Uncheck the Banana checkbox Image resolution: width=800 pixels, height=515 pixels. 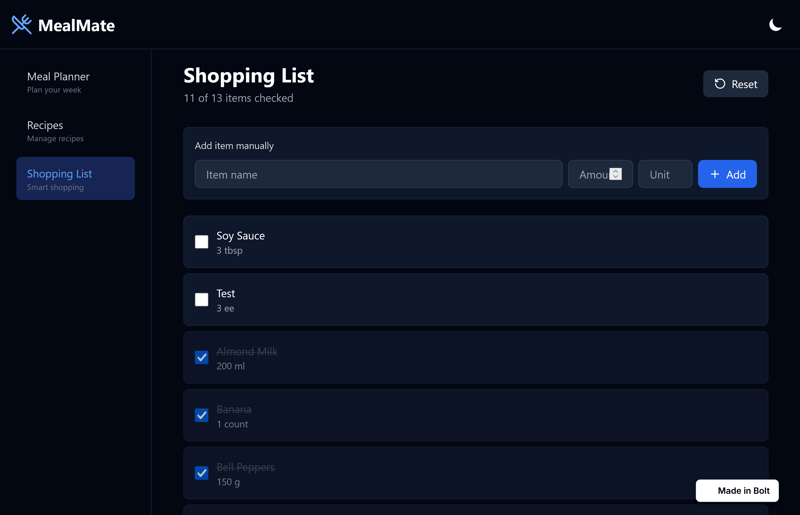[x=202, y=415]
